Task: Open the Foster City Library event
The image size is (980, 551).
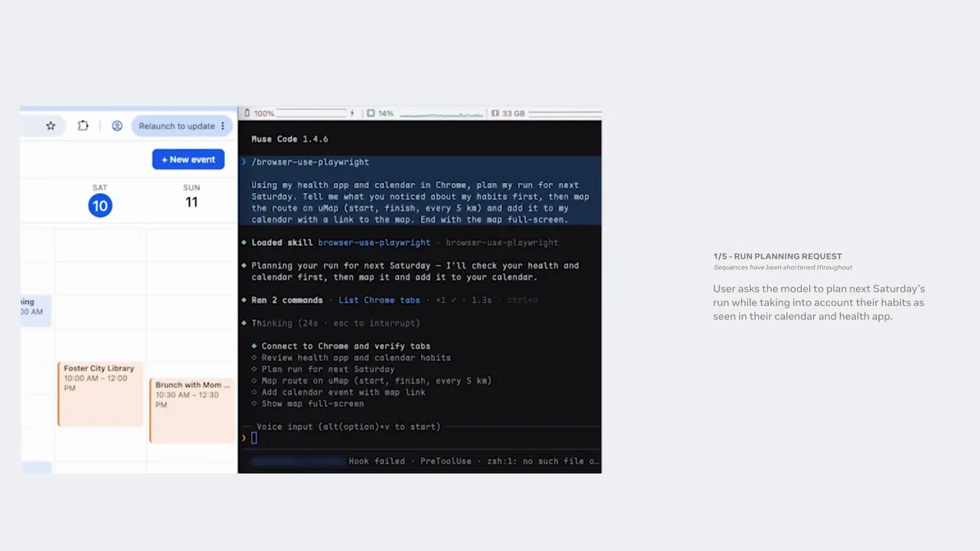Action: coord(100,393)
